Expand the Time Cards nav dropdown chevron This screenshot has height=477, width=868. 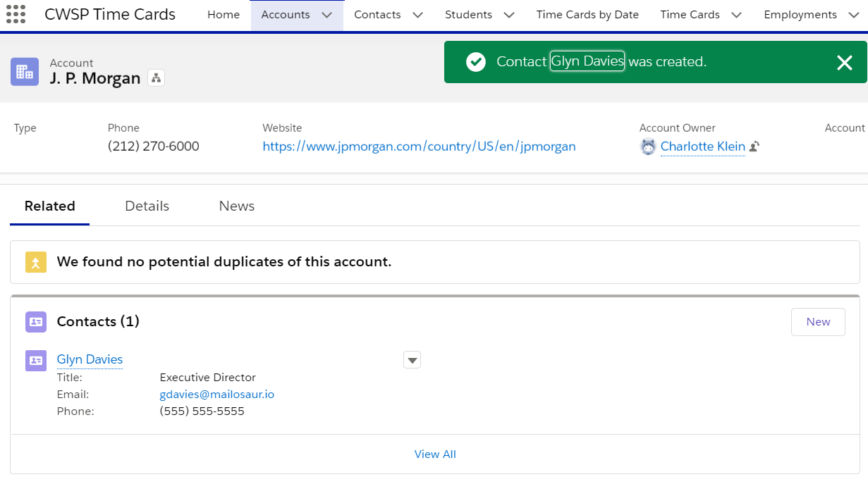737,15
